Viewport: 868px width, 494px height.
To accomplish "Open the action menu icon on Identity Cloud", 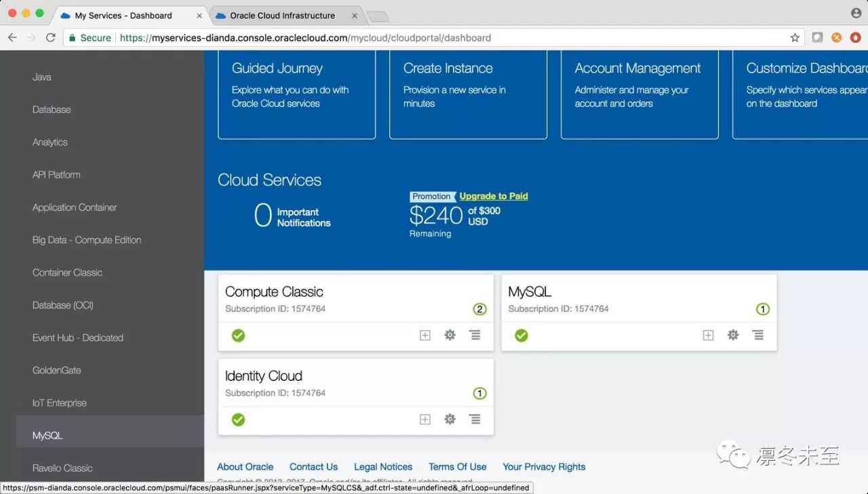I will (x=475, y=419).
